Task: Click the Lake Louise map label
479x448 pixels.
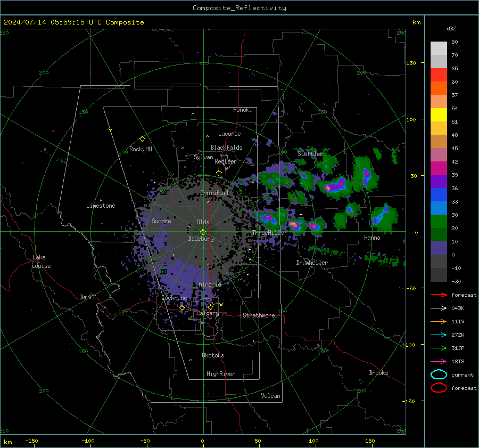Action: pyautogui.click(x=42, y=262)
